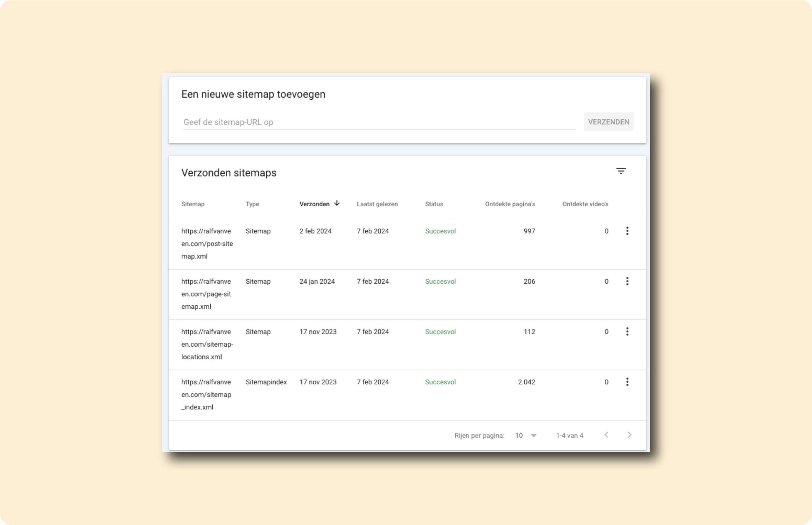The image size is (812, 525).
Task: Click the sort arrow next to Verzonden
Action: pos(337,203)
